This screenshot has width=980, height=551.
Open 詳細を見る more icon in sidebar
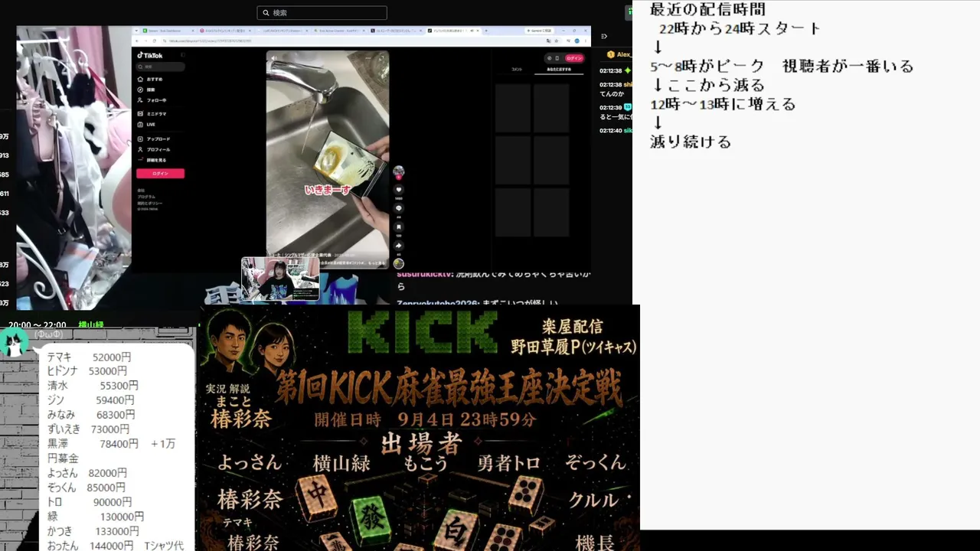coord(140,160)
